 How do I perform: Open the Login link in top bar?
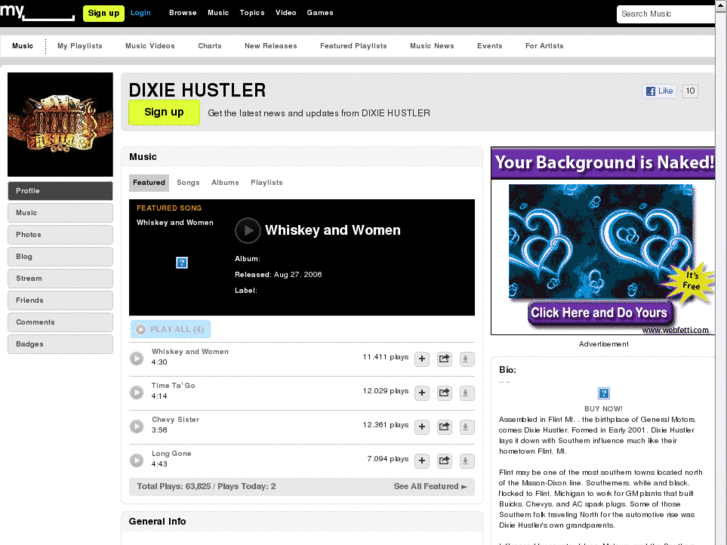[141, 13]
